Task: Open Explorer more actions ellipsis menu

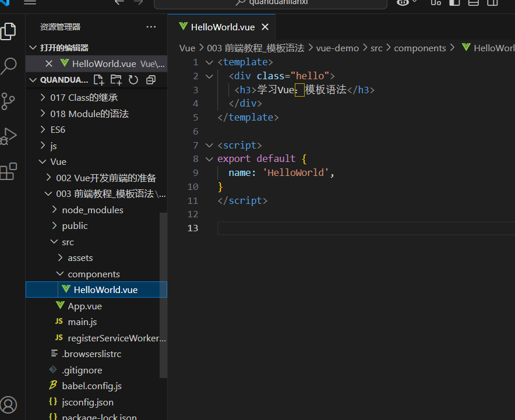Action: point(151,27)
